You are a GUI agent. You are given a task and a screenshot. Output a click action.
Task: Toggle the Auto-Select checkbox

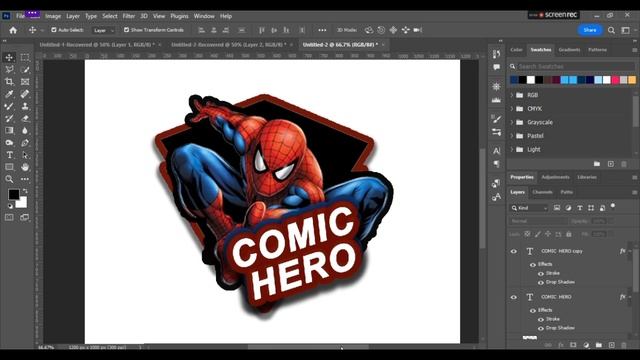pyautogui.click(x=53, y=30)
